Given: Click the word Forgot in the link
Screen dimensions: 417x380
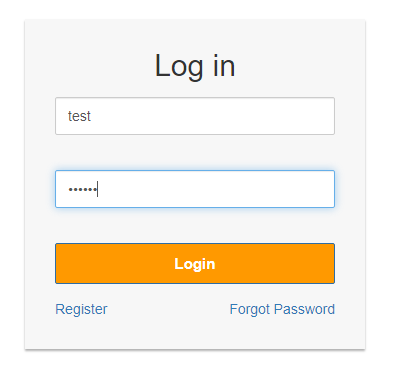Looking at the screenshot, I should [x=250, y=309].
